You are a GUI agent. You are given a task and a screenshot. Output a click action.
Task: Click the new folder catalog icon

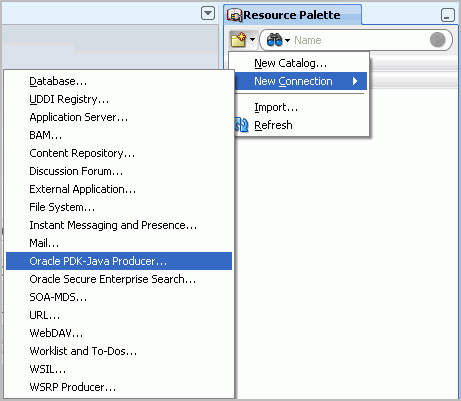[238, 40]
